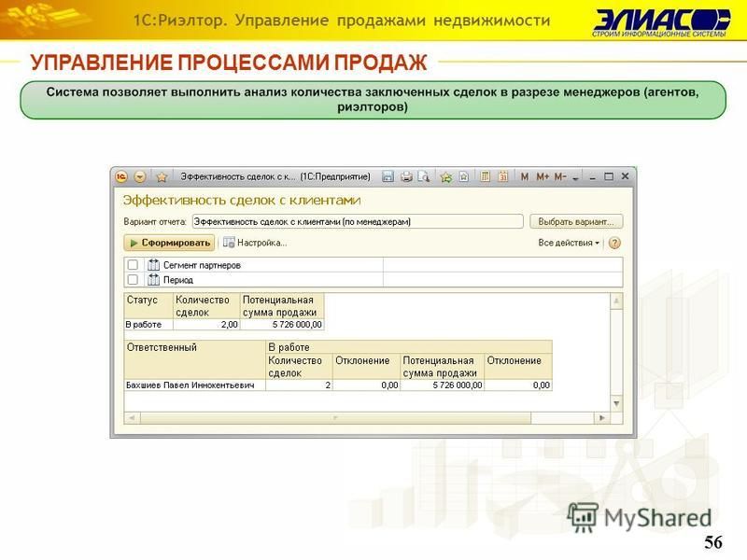Click the icon next to Сегмент партнеров
The image size is (747, 560).
[x=153, y=265]
